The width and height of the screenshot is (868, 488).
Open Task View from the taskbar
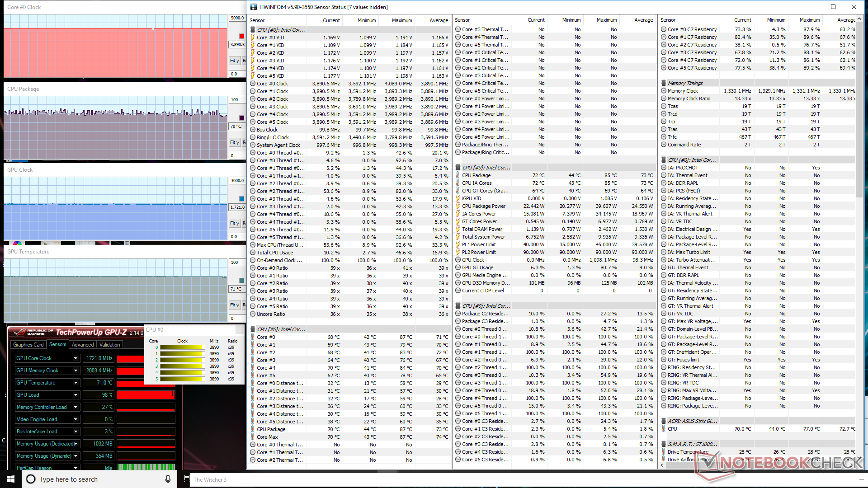(x=187, y=479)
